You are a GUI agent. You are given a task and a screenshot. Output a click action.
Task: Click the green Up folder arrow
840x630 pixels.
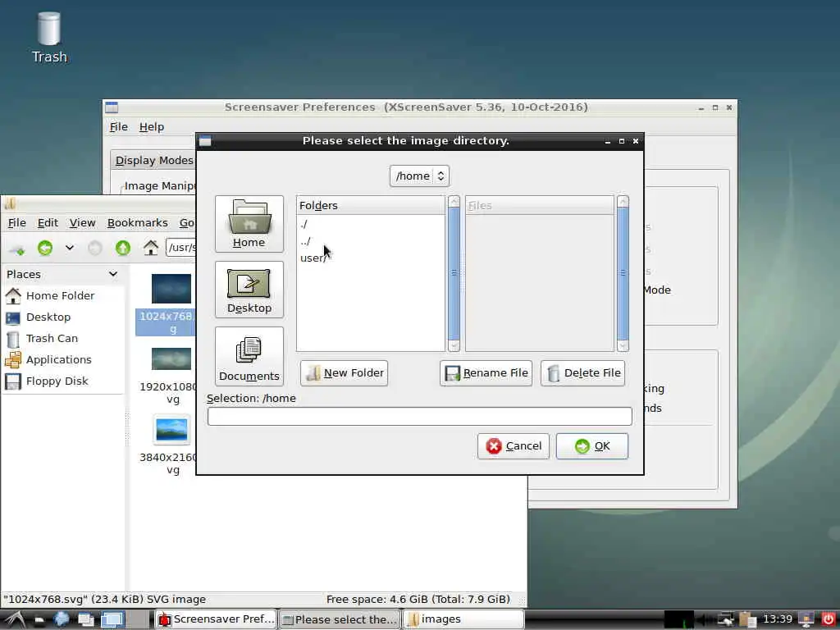click(123, 248)
